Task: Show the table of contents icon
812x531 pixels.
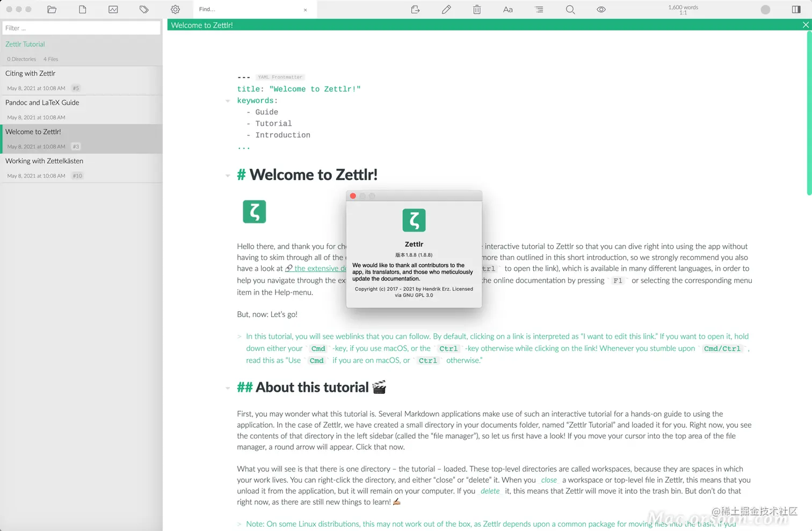Action: [x=539, y=9]
